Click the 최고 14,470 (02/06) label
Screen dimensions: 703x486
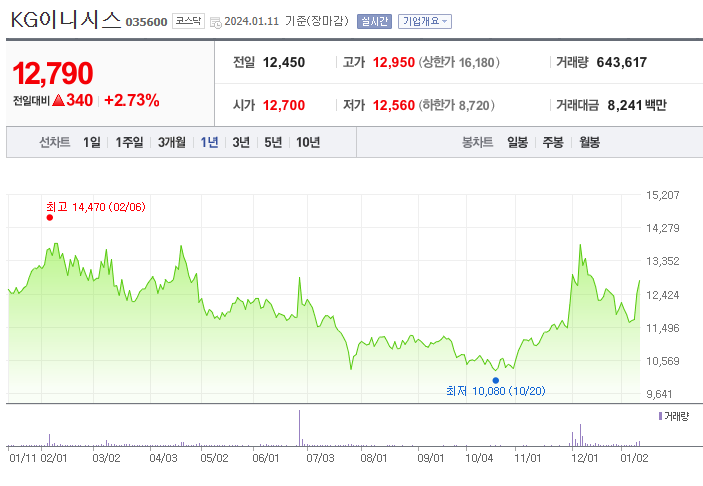click(95, 207)
